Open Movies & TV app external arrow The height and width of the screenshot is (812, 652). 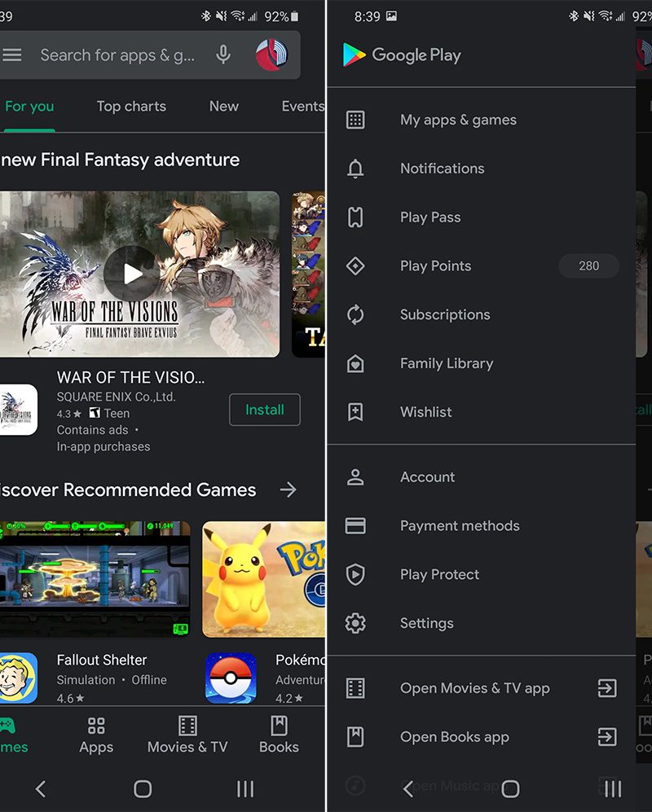[x=606, y=689]
